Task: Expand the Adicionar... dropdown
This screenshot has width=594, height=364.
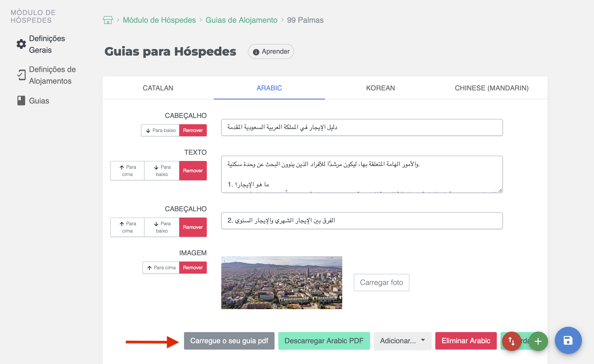Action: click(402, 341)
